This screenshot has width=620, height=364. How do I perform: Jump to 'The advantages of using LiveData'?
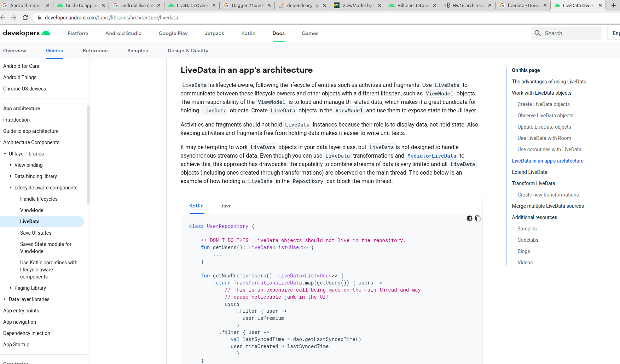[549, 82]
